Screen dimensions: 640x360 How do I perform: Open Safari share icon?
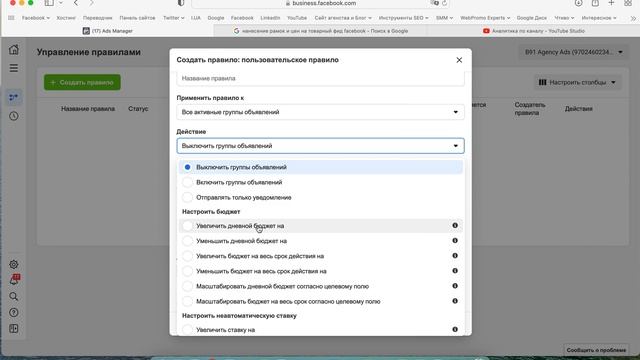(595, 3)
